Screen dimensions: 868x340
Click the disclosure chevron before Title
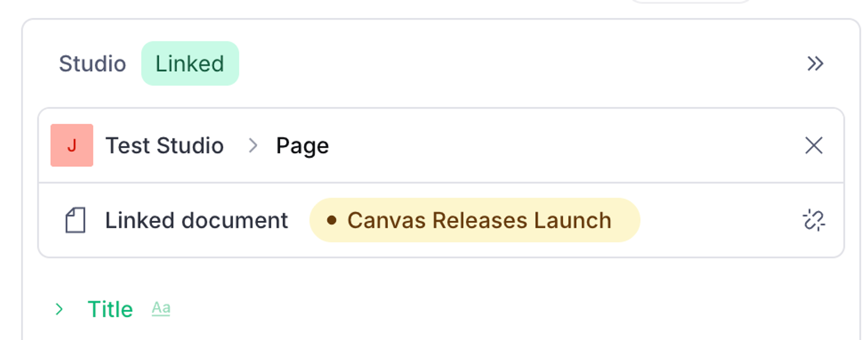coord(60,308)
